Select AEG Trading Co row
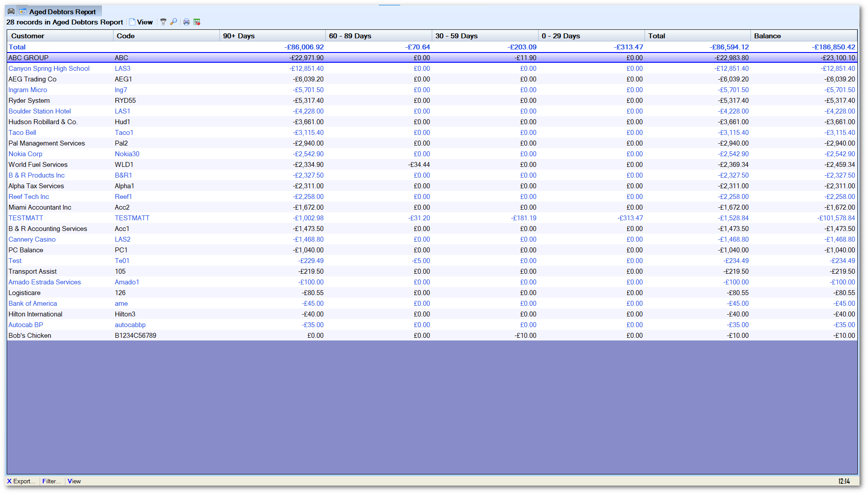 (x=432, y=79)
